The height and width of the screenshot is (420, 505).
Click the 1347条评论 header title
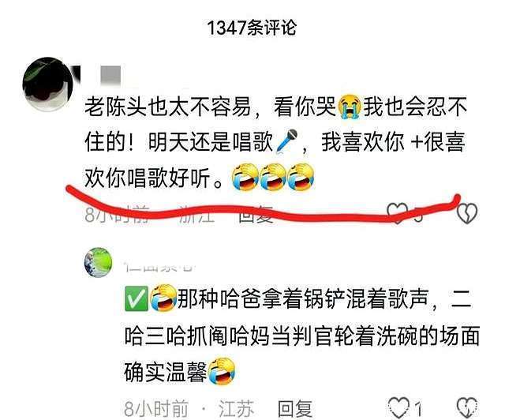click(x=252, y=28)
